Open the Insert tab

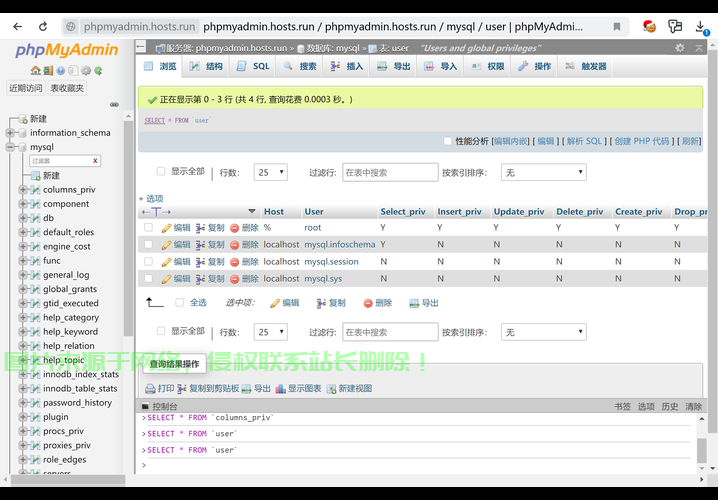(347, 66)
